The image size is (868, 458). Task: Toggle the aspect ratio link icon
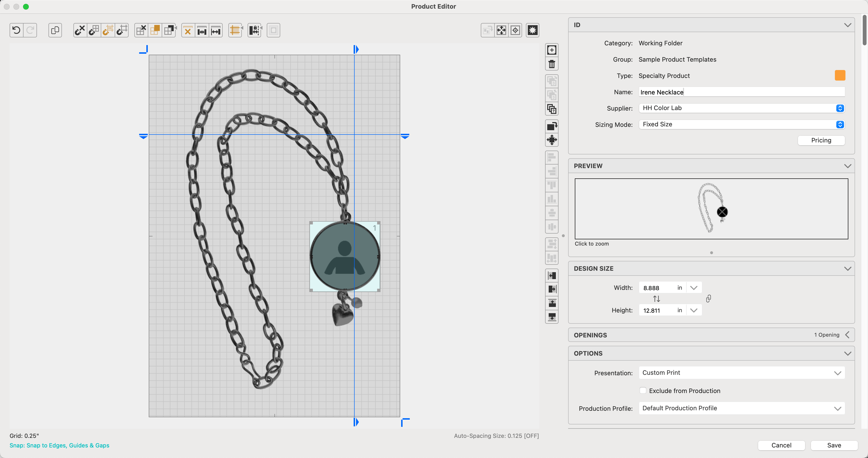click(x=708, y=299)
